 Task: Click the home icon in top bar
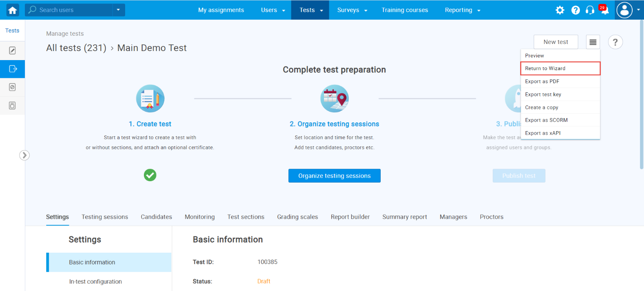[13, 10]
